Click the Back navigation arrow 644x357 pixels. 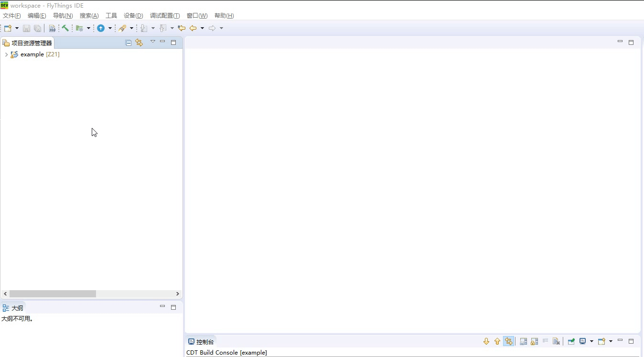tap(193, 28)
